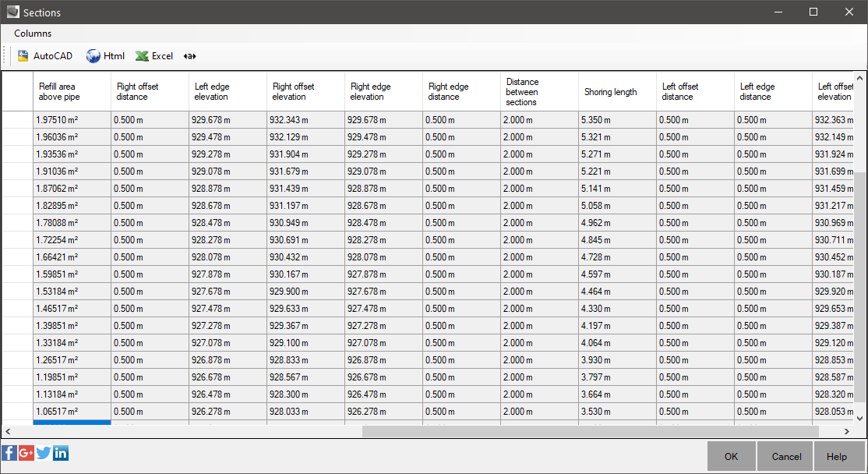Click left offset elevation 932.363 m
This screenshot has height=474, width=868.
pos(833,119)
